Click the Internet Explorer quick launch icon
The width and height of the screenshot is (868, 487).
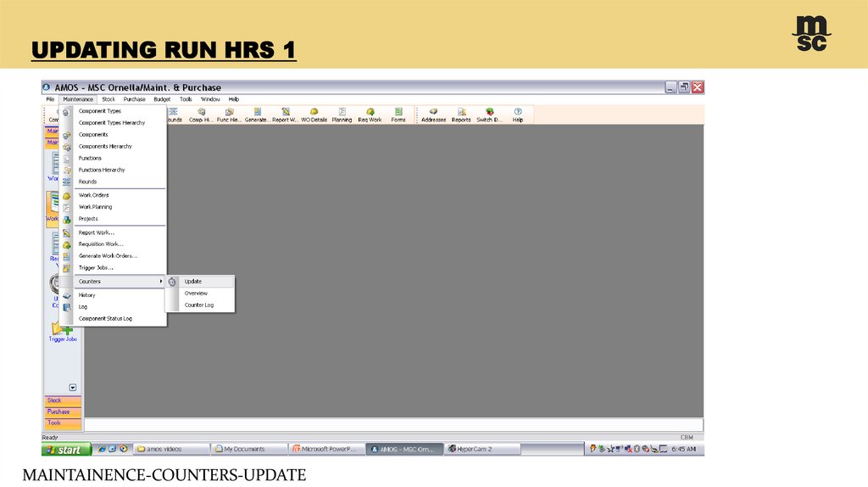(x=102, y=450)
